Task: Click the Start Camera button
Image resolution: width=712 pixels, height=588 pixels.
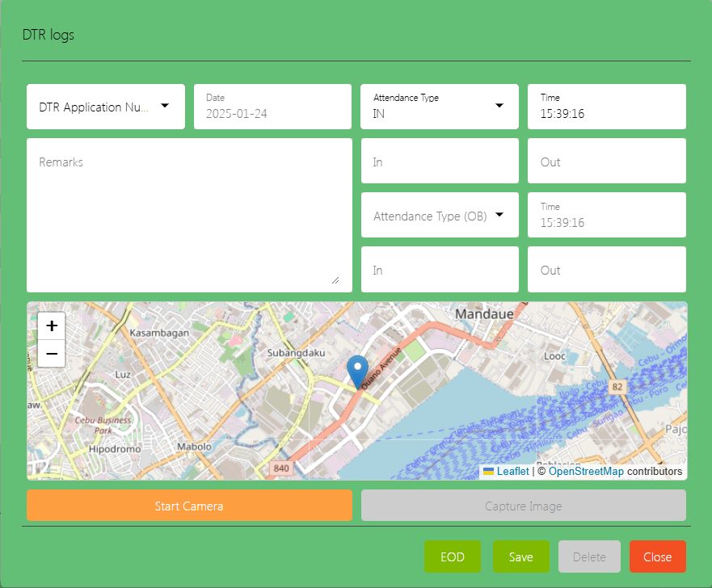Action: point(189,506)
